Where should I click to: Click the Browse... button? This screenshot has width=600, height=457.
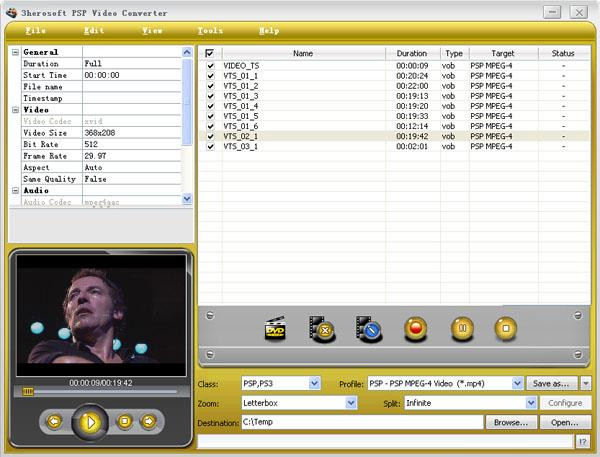click(x=511, y=423)
